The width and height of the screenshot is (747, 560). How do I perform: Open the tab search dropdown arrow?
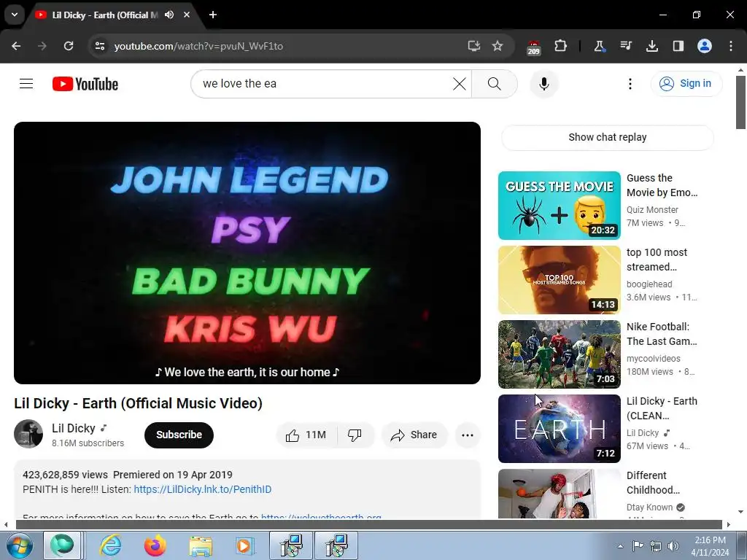(15, 15)
